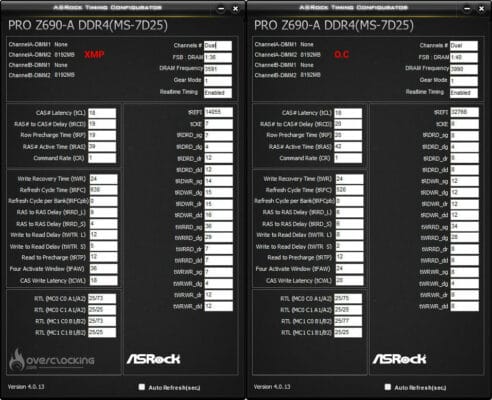This screenshot has height=400, width=492.
Task: Click tRRD_S RAS to RAS Delay field in O.C window
Action: coord(349,224)
